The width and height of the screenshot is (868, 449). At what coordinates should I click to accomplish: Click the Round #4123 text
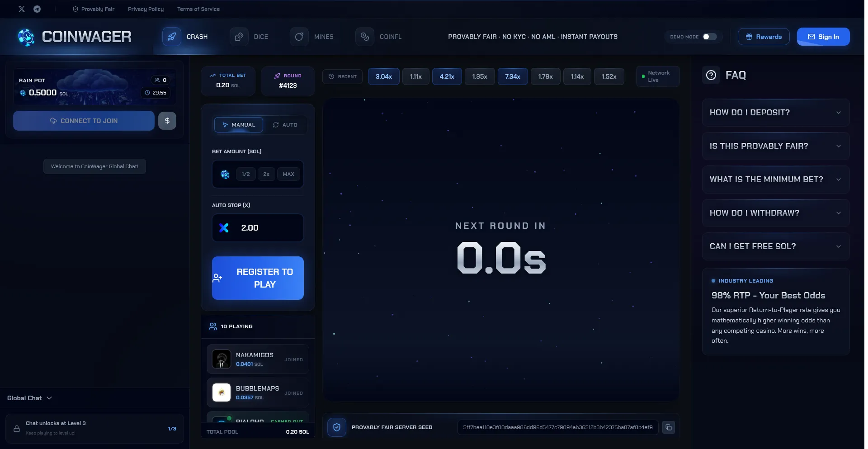pyautogui.click(x=288, y=85)
